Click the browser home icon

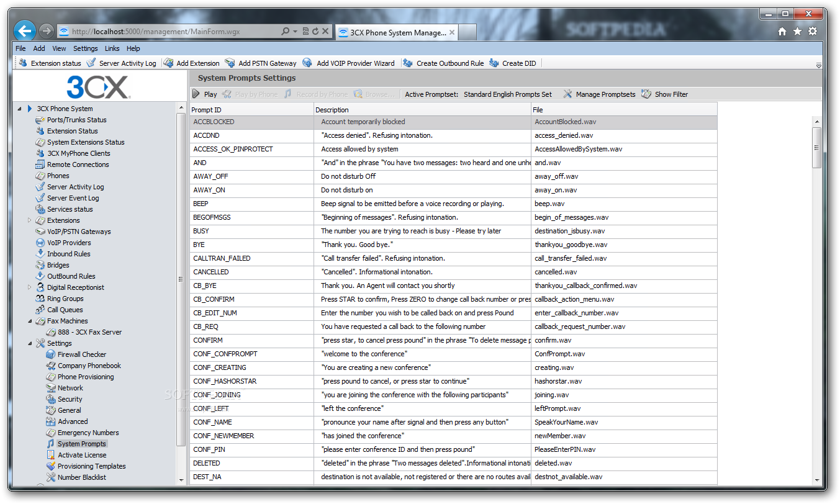(782, 32)
